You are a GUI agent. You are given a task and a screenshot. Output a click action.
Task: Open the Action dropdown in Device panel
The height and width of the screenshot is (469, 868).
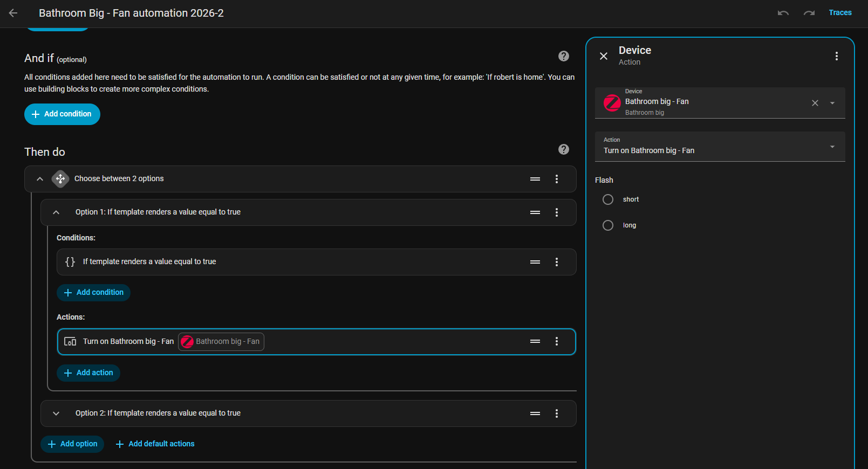point(719,147)
